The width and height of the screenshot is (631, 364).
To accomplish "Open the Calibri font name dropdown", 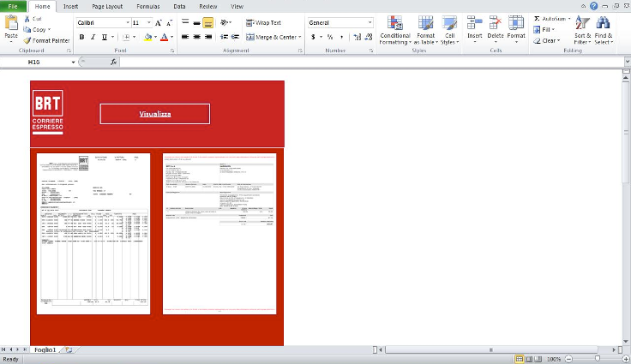I will [x=128, y=23].
